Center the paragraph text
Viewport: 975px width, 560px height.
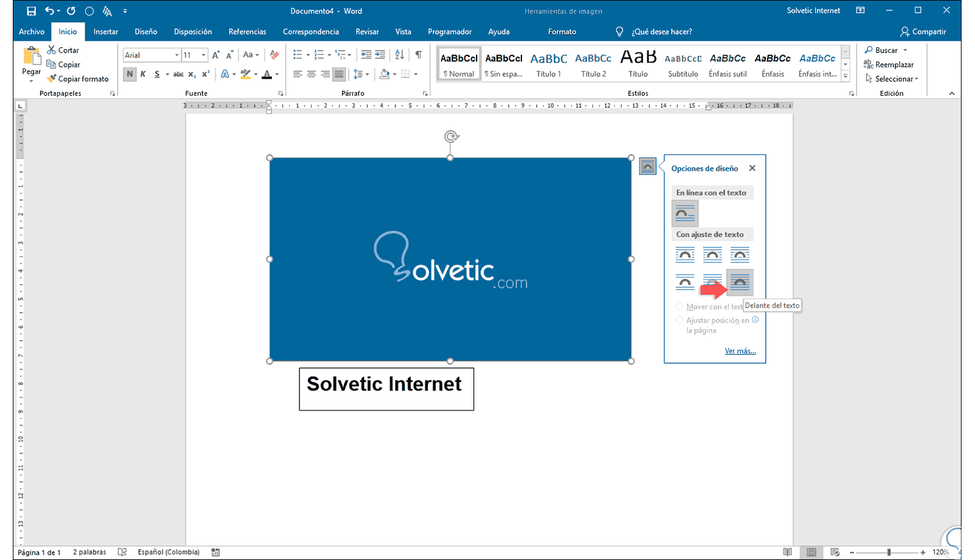312,74
